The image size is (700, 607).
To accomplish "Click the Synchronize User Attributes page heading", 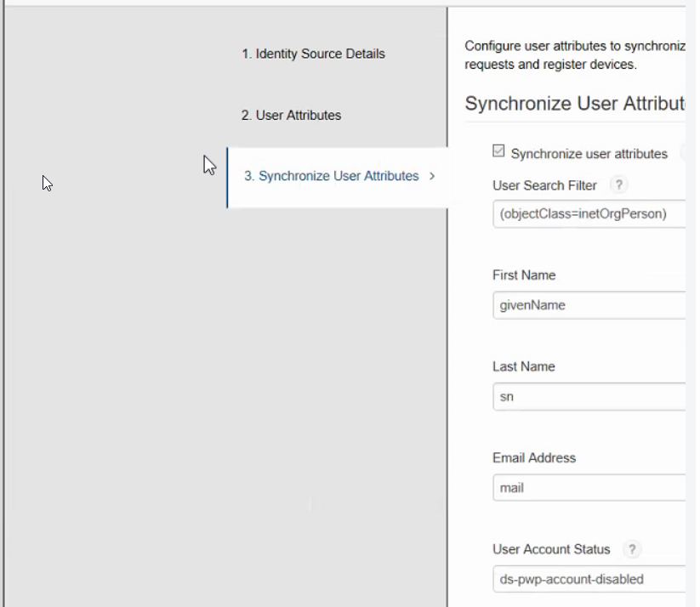I will 575,104.
